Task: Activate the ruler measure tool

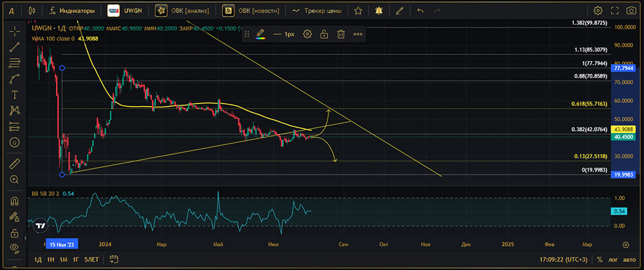Action: click(14, 164)
